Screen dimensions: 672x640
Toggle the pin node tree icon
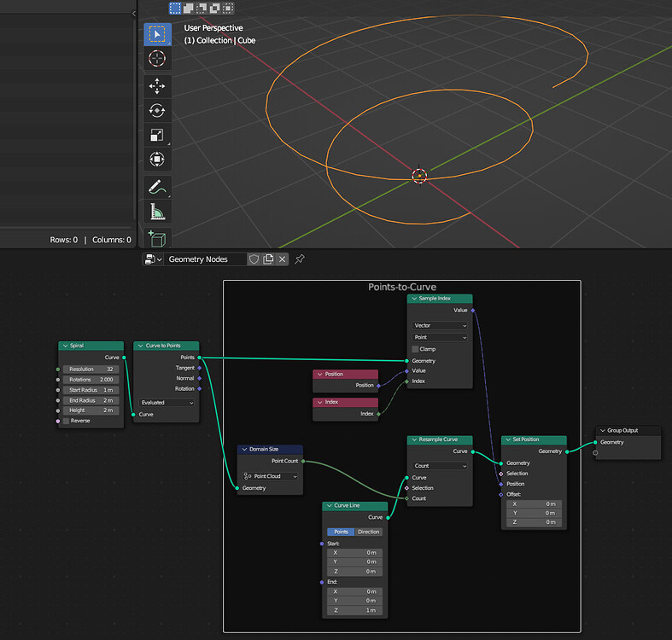tap(300, 259)
